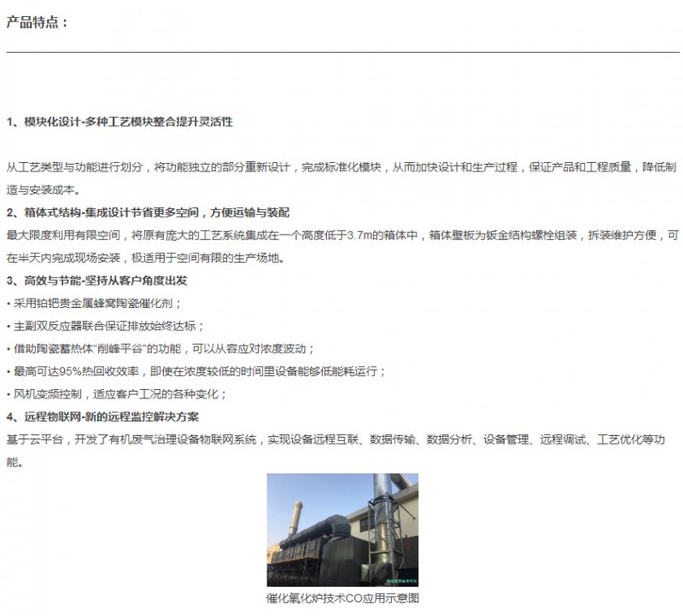The width and height of the screenshot is (683, 616).
Task: Click the trailing line '能。'
Action: click(15, 462)
